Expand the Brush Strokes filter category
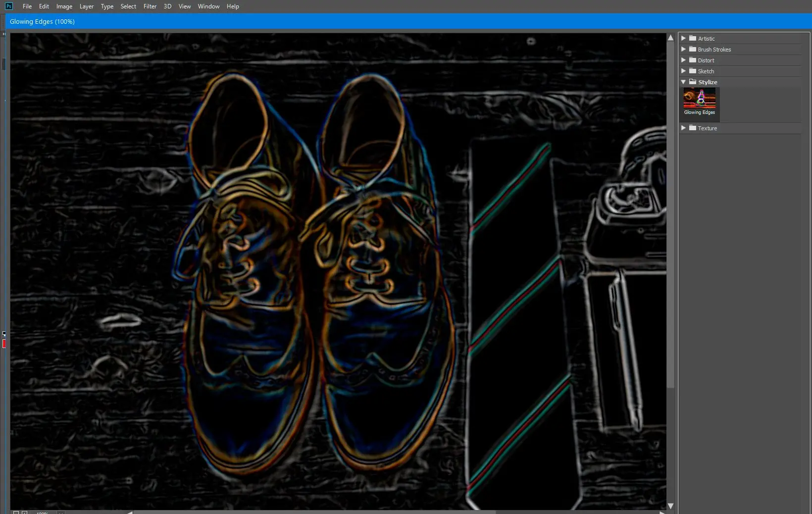 click(x=683, y=49)
